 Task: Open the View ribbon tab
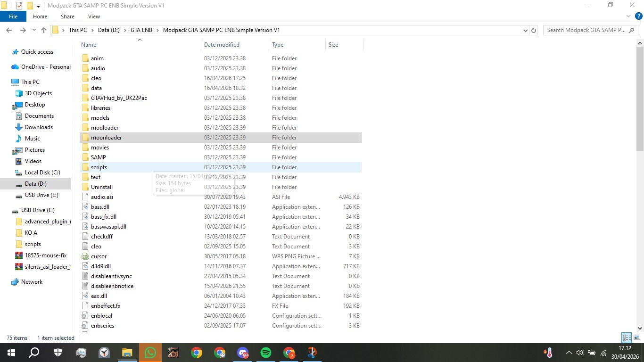click(x=94, y=16)
